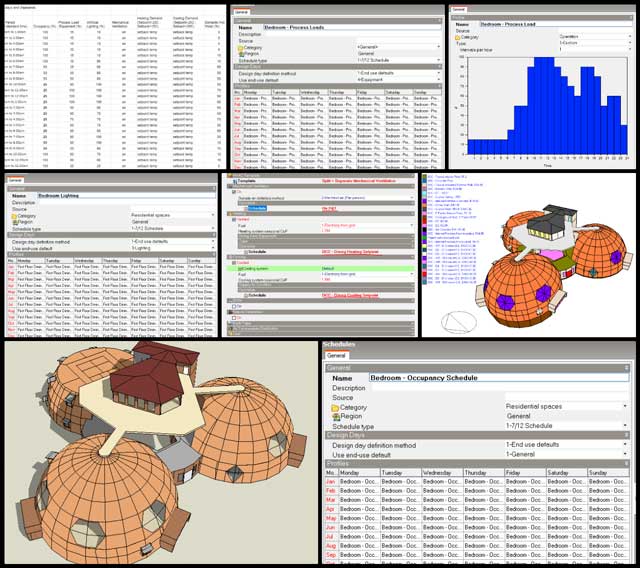Click the Region icon in Process Loads schedule

pos(241,54)
